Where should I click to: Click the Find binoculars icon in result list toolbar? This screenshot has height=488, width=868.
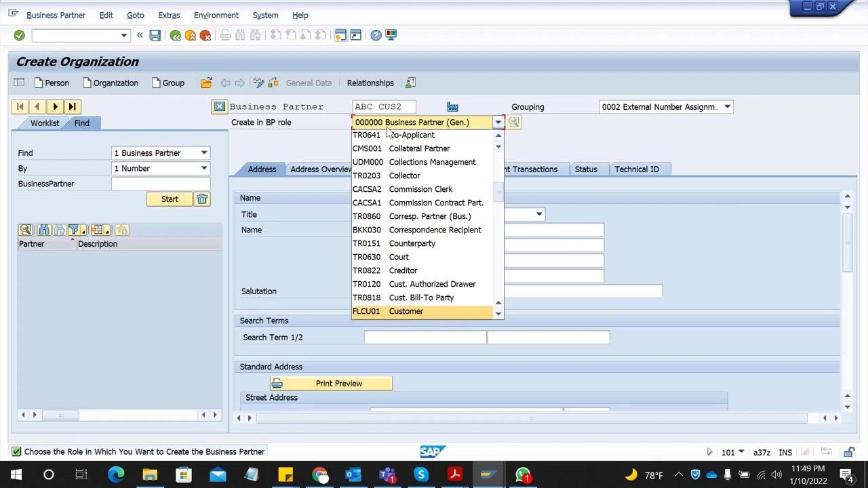pos(44,230)
